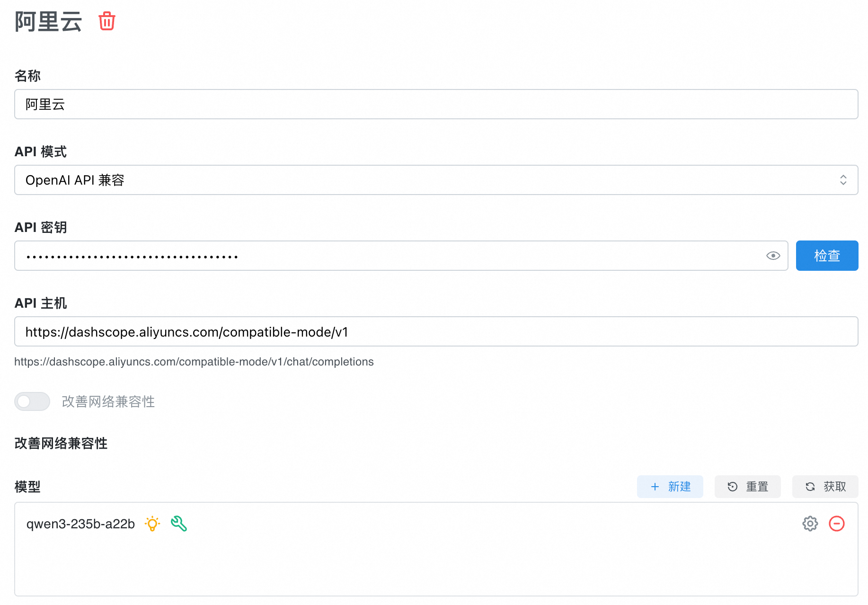Click the 检查 button
The height and width of the screenshot is (605, 868).
pyautogui.click(x=827, y=256)
